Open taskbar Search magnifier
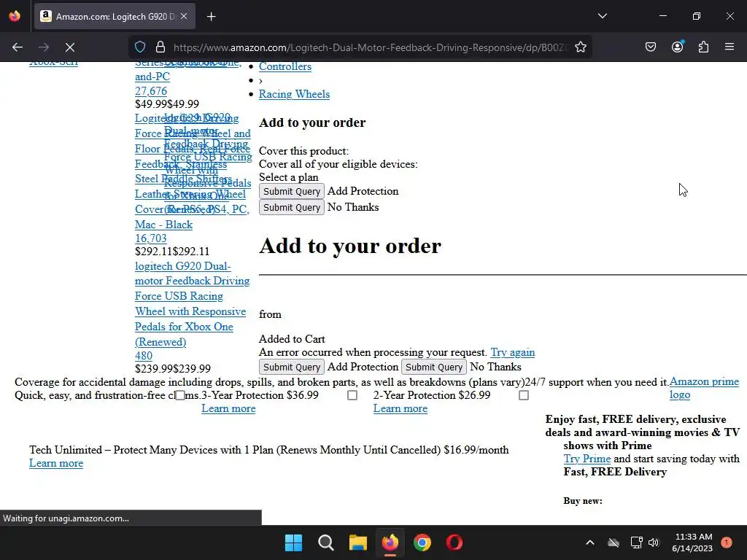This screenshot has height=560, width=747. click(326, 542)
